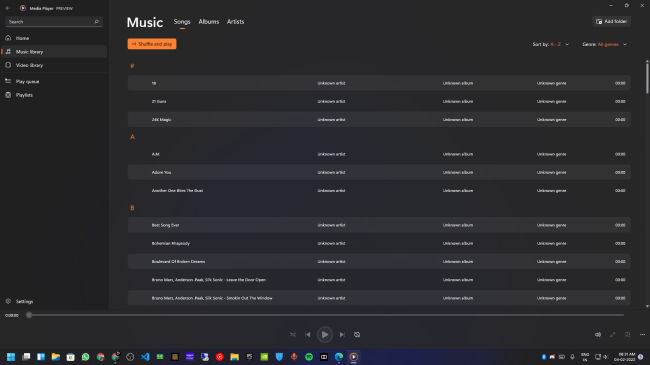Image resolution: width=650 pixels, height=365 pixels.
Task: Click the back arrow in title bar
Action: (7, 8)
